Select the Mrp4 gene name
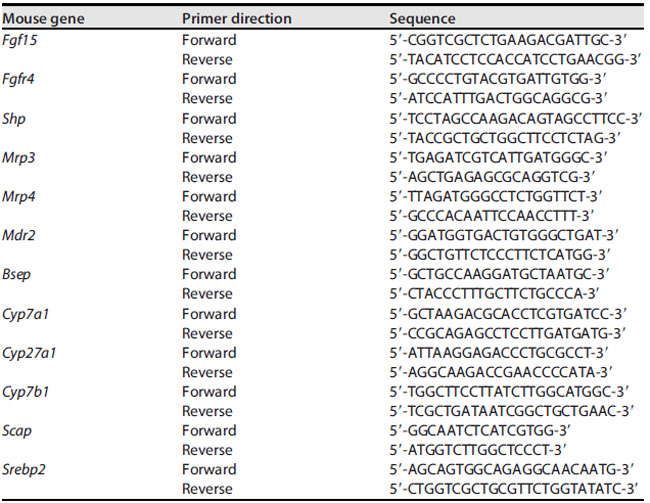 tap(19, 197)
